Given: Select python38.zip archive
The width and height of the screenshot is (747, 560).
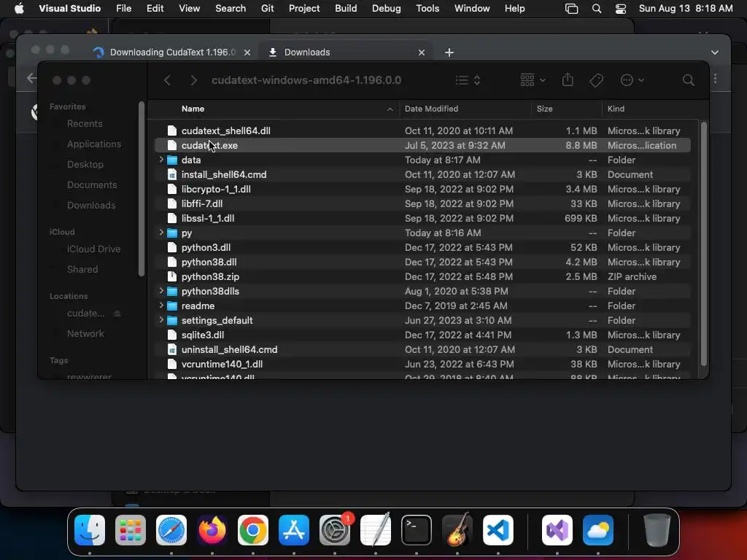Looking at the screenshot, I should click(x=422, y=276).
